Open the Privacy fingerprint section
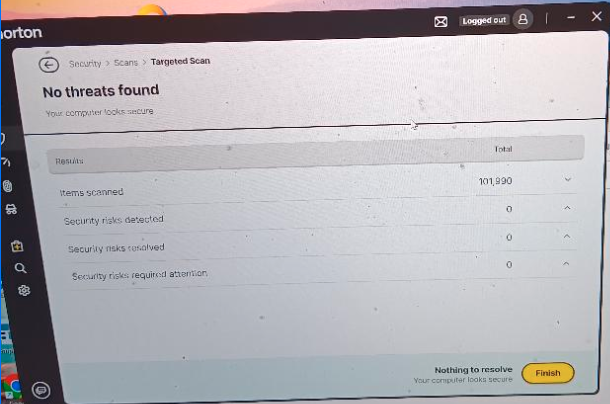The width and height of the screenshot is (610, 404). 7,186
